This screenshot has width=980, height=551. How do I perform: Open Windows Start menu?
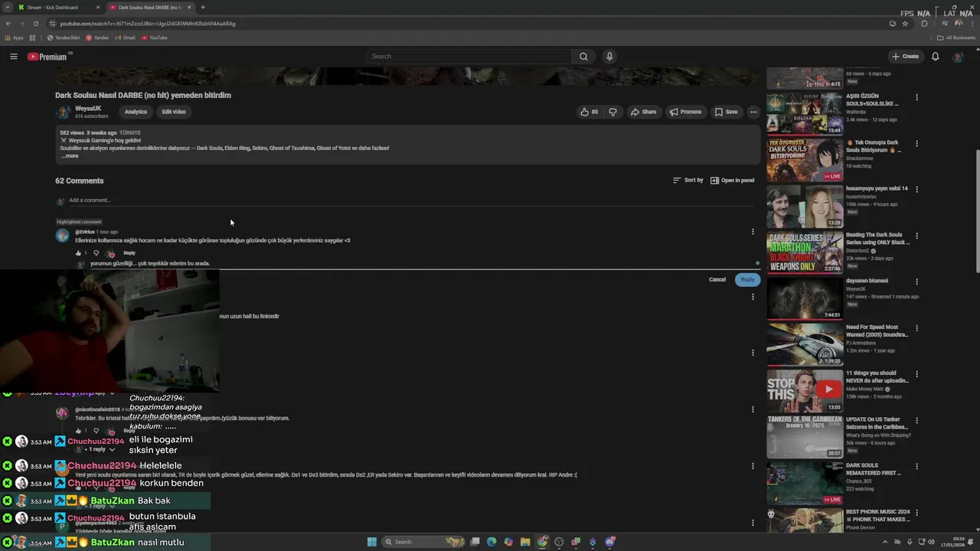tap(372, 542)
